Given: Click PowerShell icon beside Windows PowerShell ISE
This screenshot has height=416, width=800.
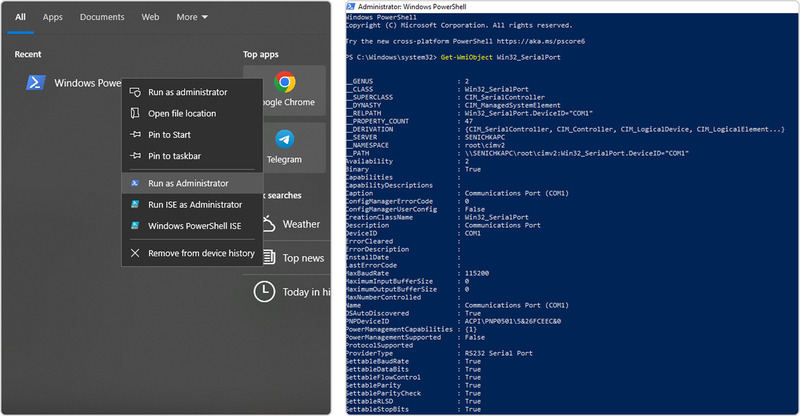Looking at the screenshot, I should [x=135, y=225].
